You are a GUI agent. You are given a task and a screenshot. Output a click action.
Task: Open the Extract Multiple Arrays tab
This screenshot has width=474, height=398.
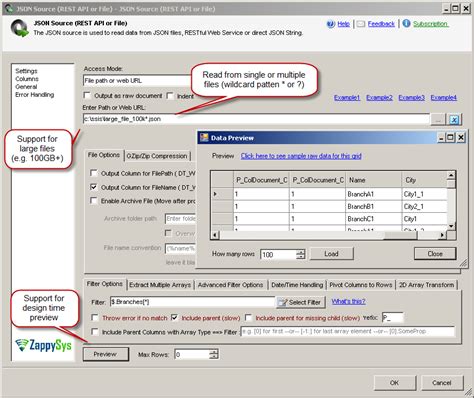click(x=160, y=285)
